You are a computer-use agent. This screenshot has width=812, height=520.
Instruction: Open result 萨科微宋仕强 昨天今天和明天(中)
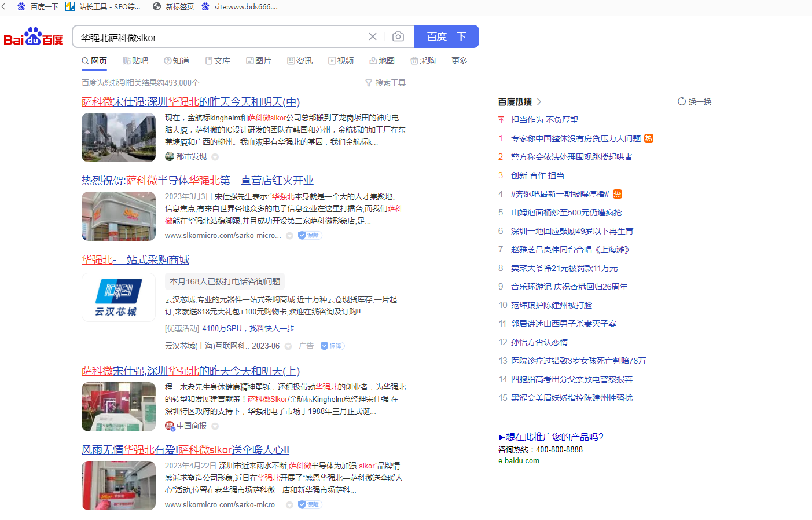[190, 101]
